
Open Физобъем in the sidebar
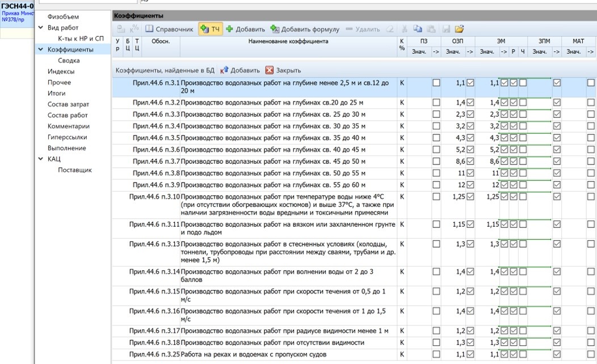pos(63,17)
